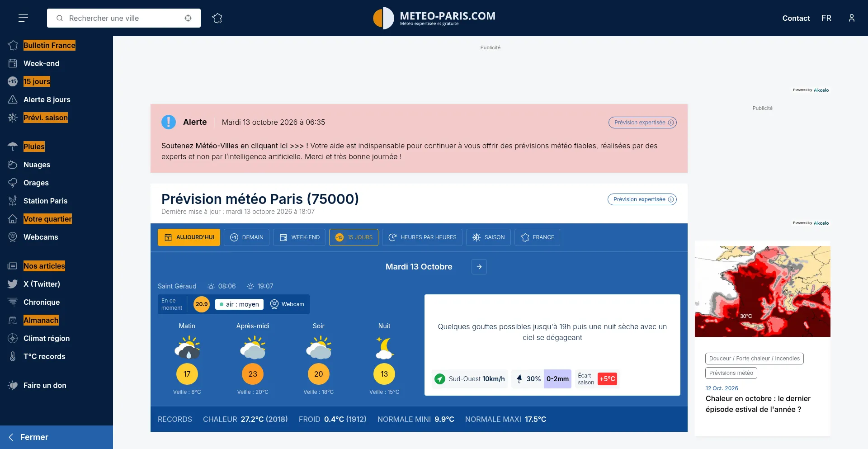
Task: Follow the 'en cliquant ici >>>' link
Action: pos(272,146)
